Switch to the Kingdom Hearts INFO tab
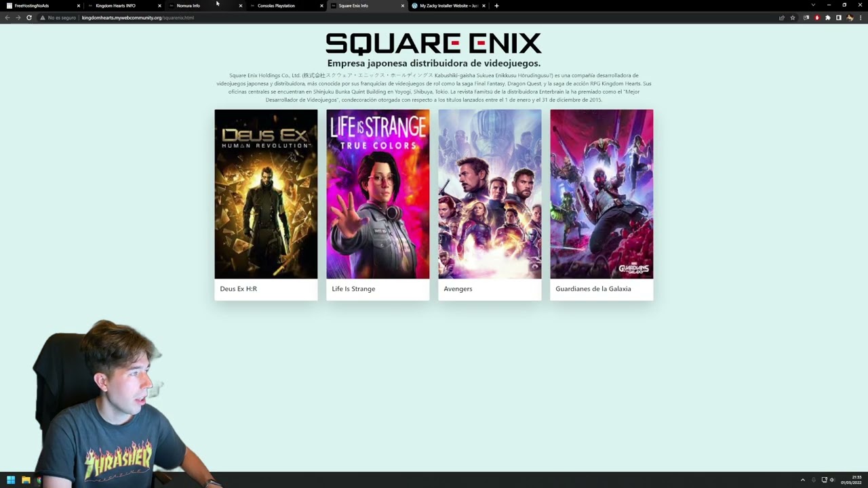Viewport: 868px width, 488px height. point(124,5)
